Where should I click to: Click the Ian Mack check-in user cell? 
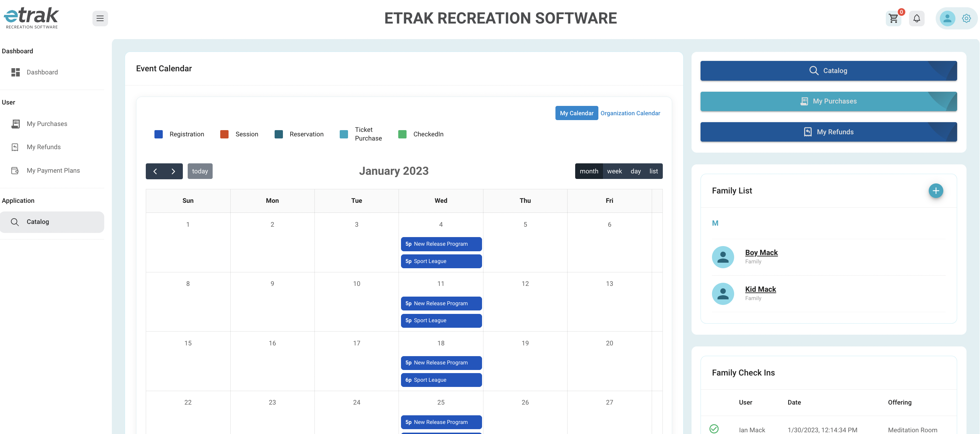click(752, 430)
